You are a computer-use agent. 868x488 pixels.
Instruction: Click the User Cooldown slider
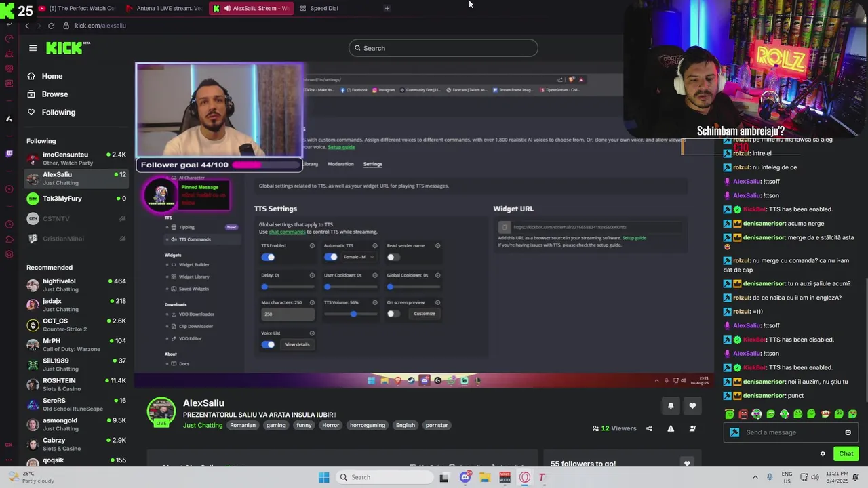(x=351, y=287)
